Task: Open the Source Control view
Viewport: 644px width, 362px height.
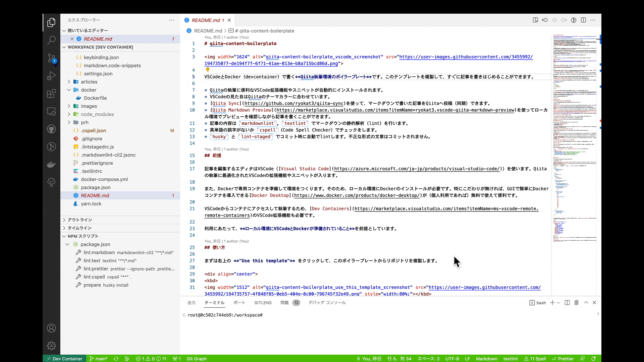Action: point(51,58)
